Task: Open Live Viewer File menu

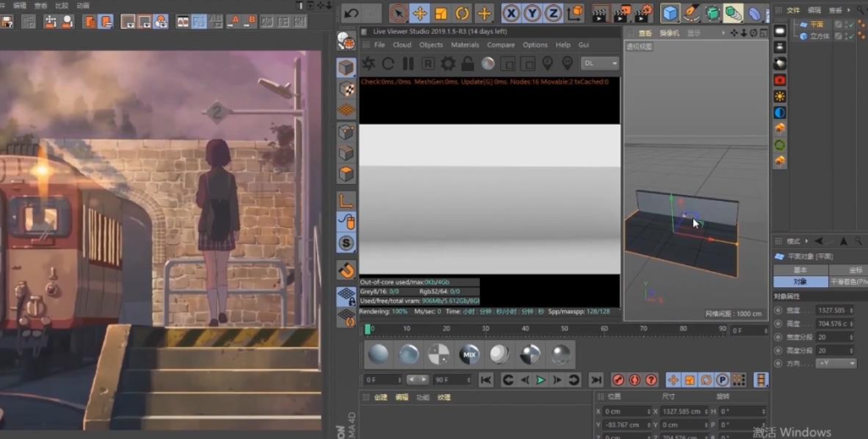Action: tap(379, 45)
